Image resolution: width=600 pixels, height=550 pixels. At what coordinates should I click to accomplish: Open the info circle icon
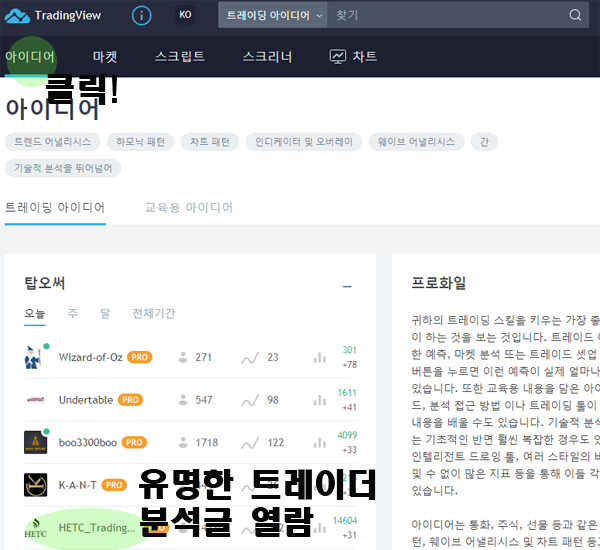[141, 15]
